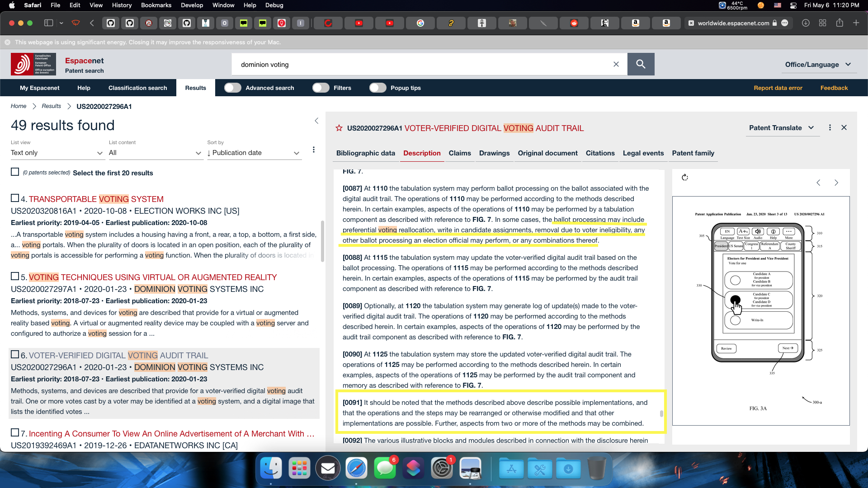Open result list options three-dot menu
This screenshot has height=488, width=868.
(314, 150)
